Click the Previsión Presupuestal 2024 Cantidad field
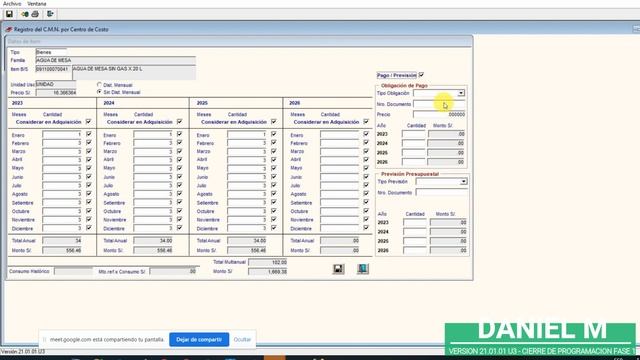 (415, 232)
